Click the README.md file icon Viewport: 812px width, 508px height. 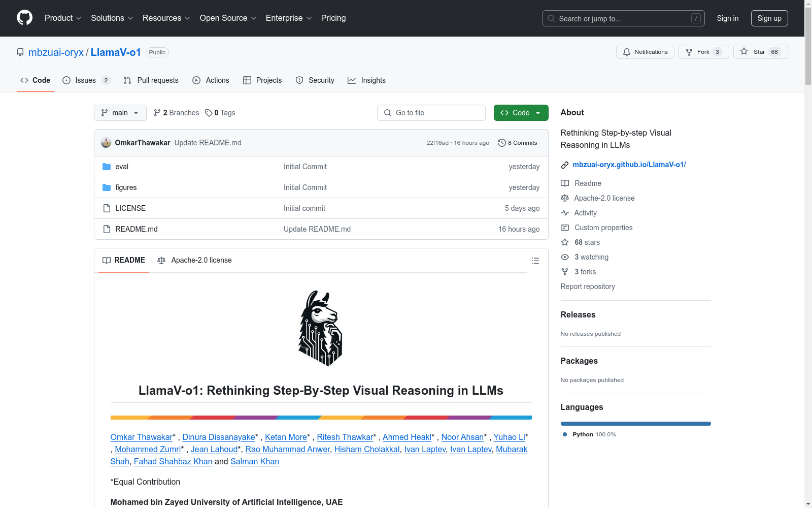click(x=107, y=229)
